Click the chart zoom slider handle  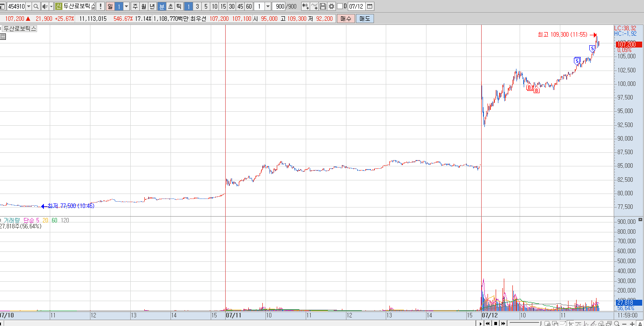coord(540,323)
